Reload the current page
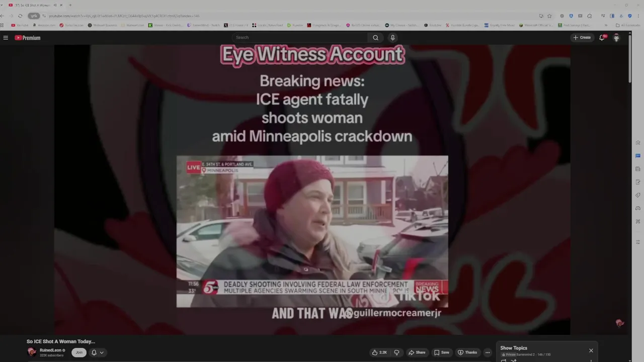This screenshot has height=362, width=644. click(x=20, y=16)
